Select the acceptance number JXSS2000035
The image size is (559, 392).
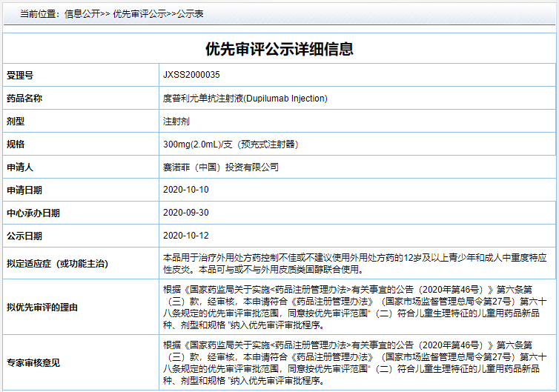(191, 75)
